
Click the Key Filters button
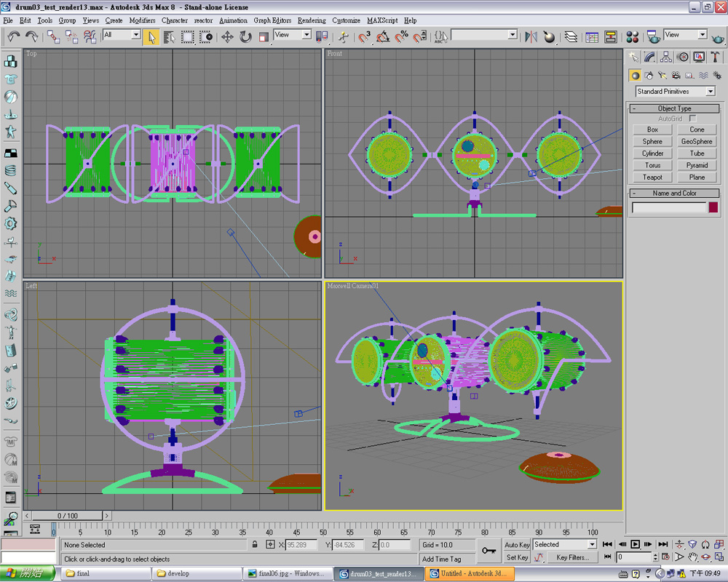(x=572, y=557)
